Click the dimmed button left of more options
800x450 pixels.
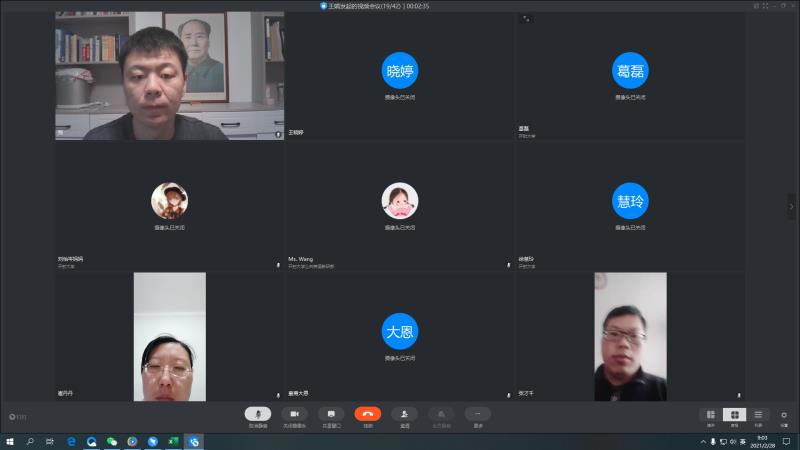441,414
